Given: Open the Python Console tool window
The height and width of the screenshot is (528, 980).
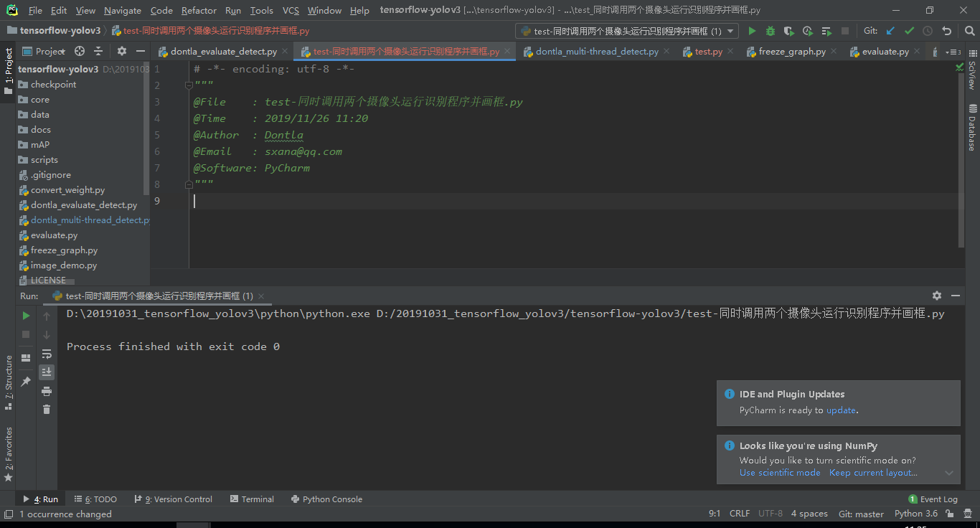Looking at the screenshot, I should click(x=326, y=499).
